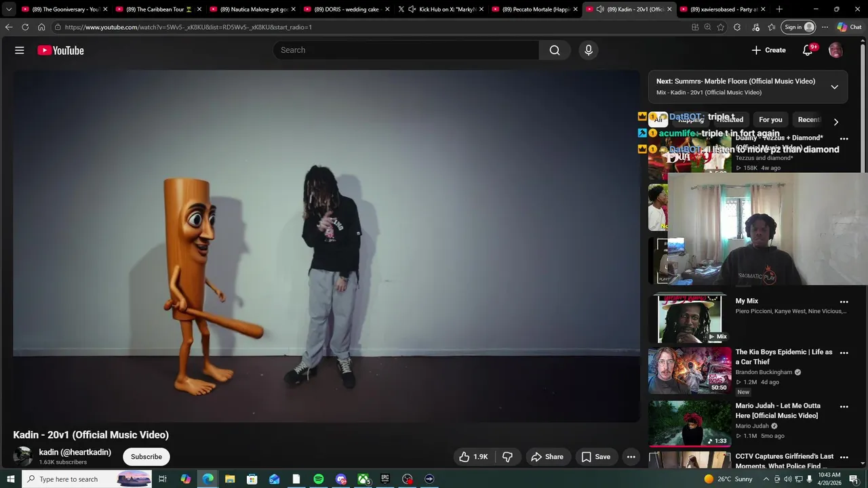Click the browser address bar URL

[189, 27]
